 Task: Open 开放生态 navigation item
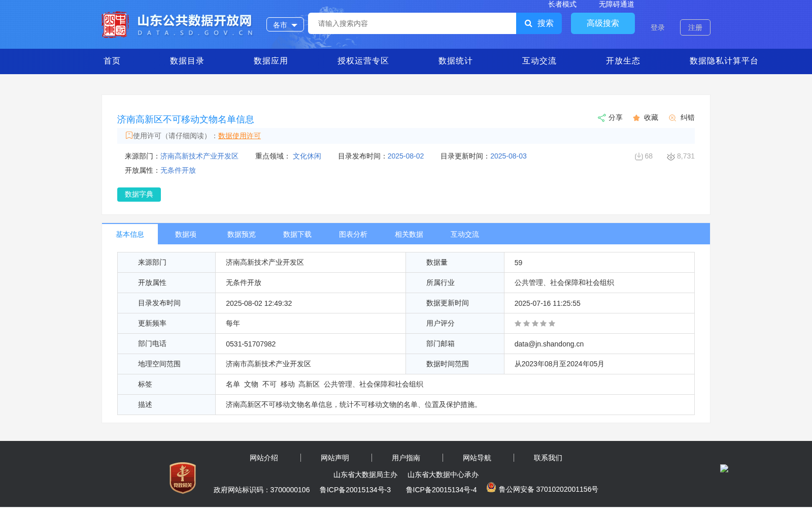point(623,61)
